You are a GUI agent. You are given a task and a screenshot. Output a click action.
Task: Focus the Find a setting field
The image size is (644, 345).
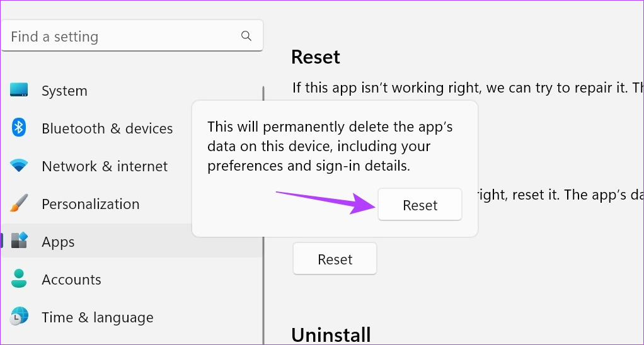point(132,36)
